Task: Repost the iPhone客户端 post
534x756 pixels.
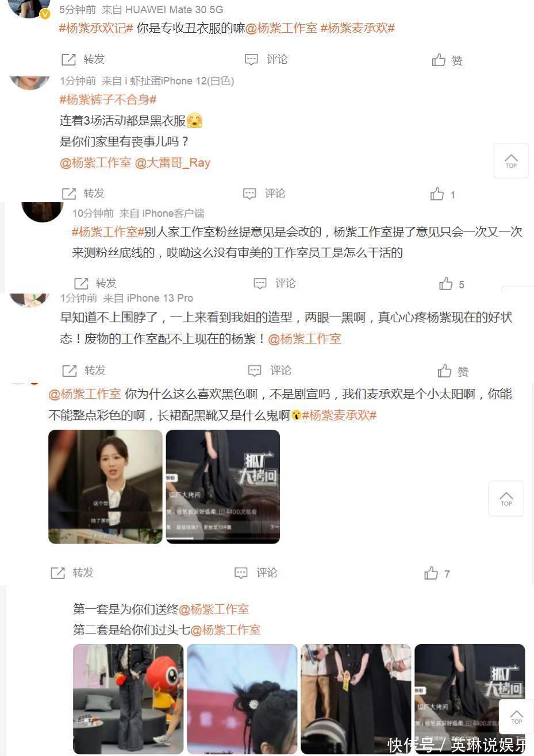Action: [x=95, y=283]
